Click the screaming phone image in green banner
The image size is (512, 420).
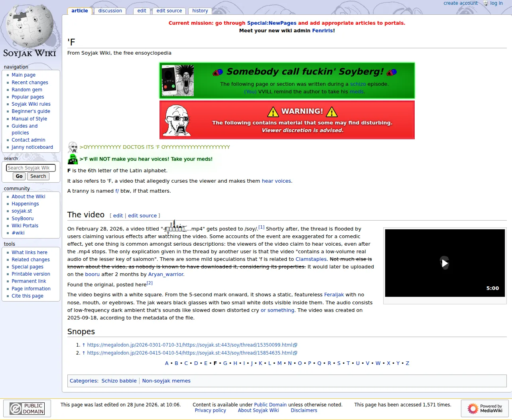point(177,81)
